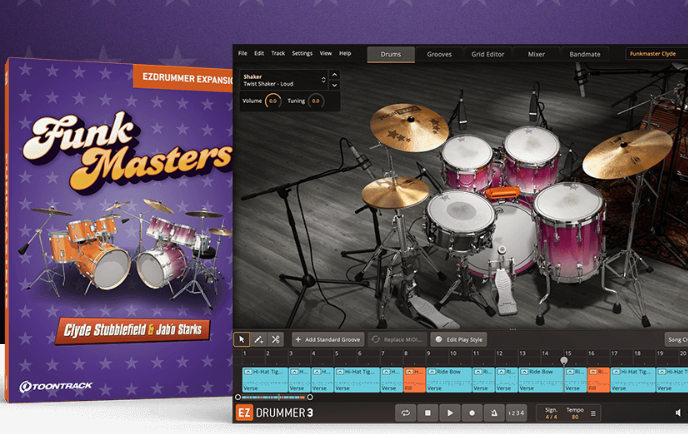Select the orange Fill block at bar 16
The image size is (688, 434).
point(598,380)
